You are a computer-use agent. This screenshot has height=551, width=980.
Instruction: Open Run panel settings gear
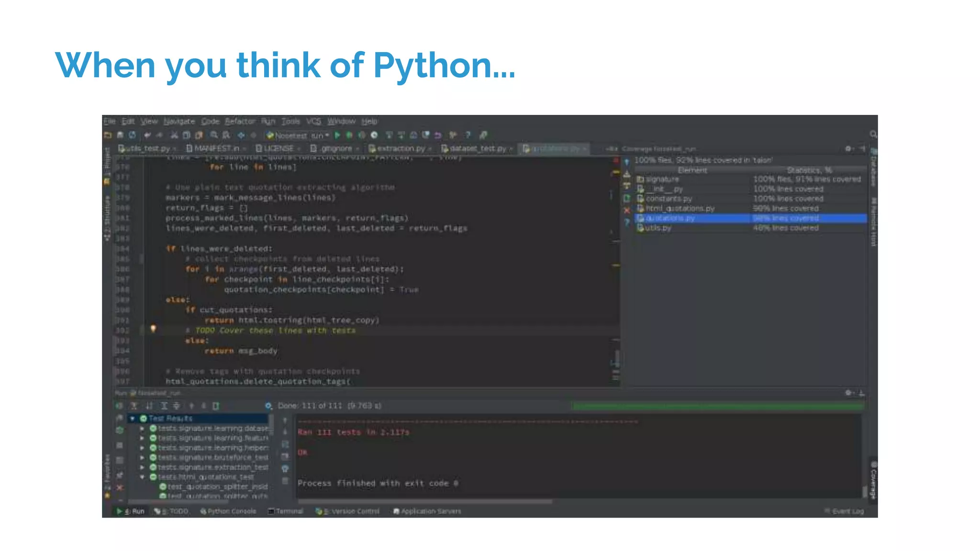[848, 393]
